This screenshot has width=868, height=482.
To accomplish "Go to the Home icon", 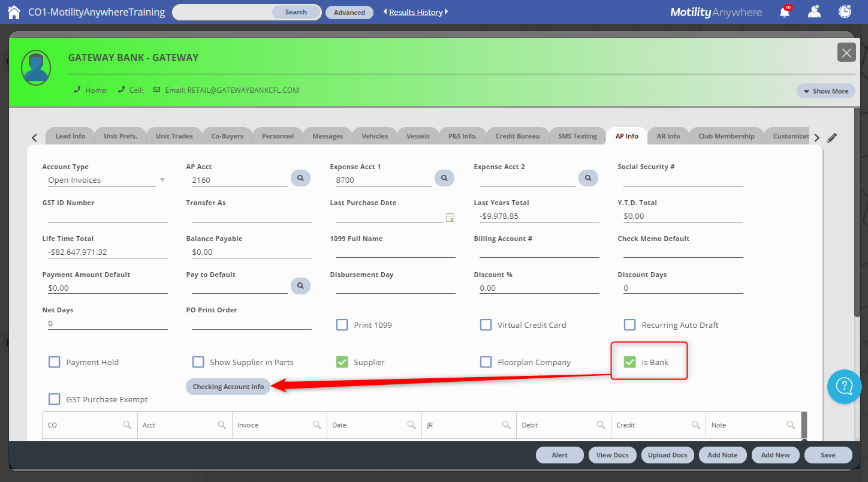I will pyautogui.click(x=14, y=12).
